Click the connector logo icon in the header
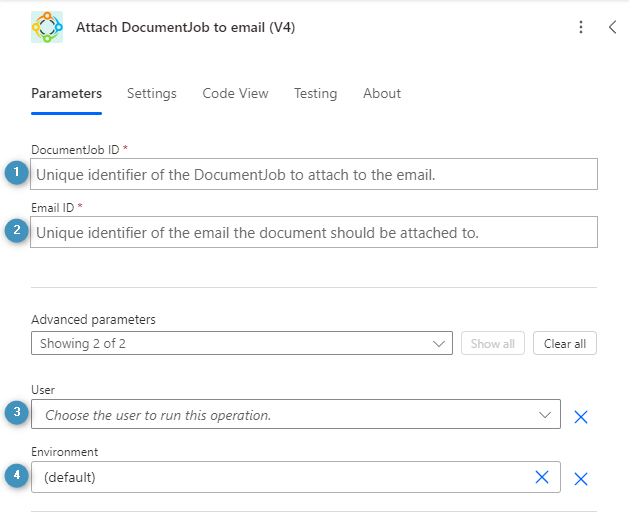 coord(47,27)
